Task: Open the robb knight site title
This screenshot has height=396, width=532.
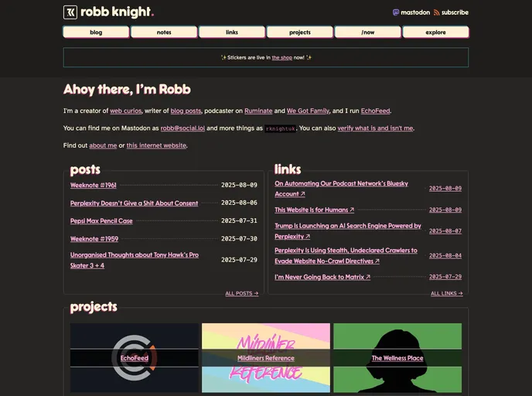Action: coord(117,12)
